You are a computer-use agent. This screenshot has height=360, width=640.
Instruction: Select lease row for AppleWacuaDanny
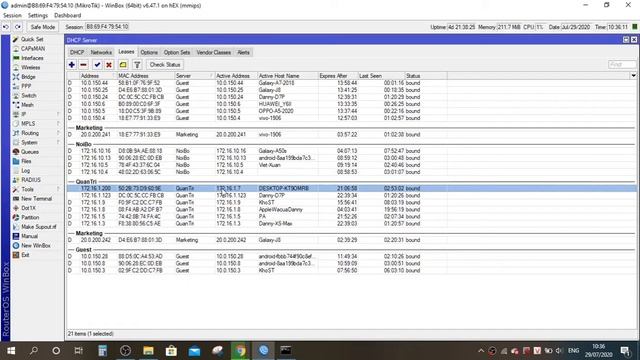pos(351,210)
